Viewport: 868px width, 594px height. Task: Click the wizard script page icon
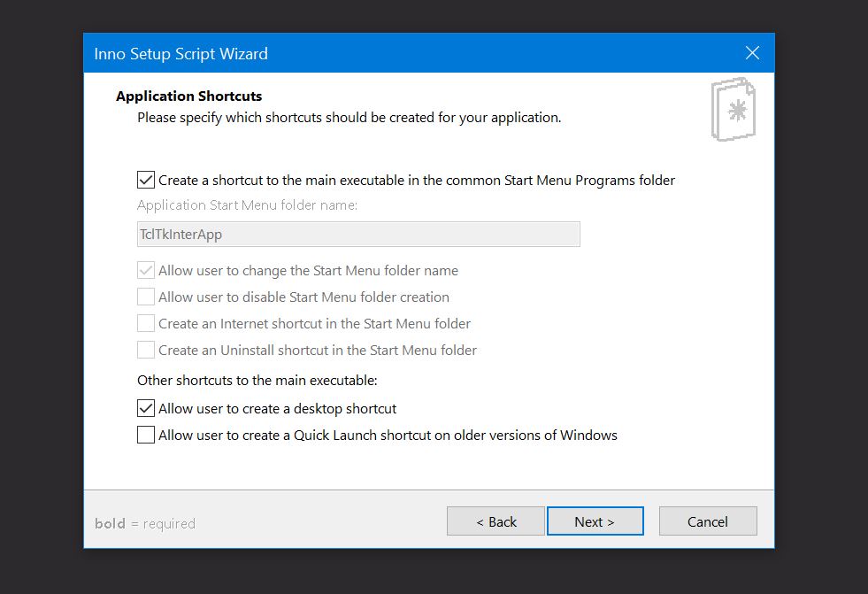pos(733,109)
